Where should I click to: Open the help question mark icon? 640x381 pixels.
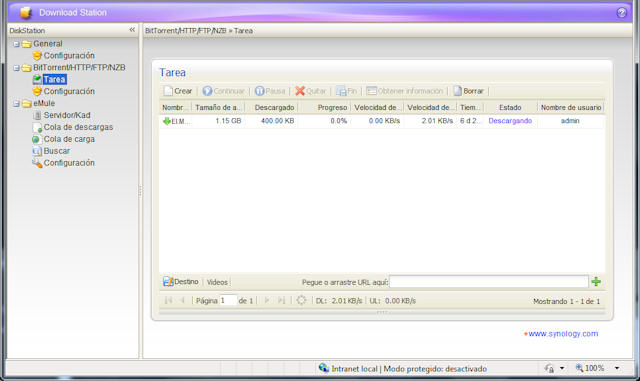(621, 13)
